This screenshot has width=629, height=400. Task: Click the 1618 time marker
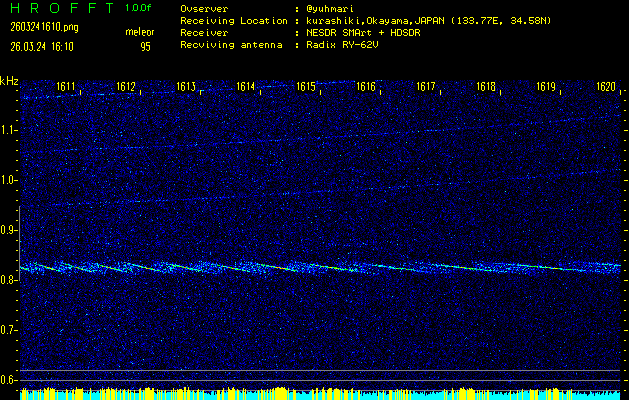(486, 87)
